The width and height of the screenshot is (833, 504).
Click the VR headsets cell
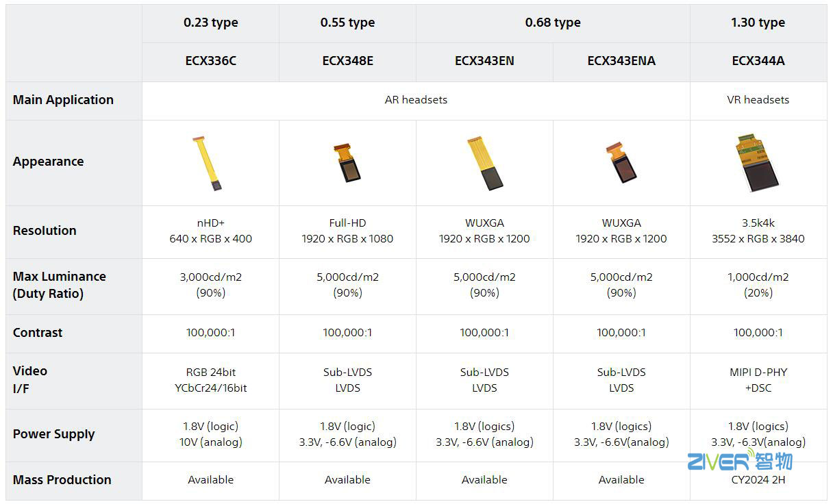coord(758,100)
